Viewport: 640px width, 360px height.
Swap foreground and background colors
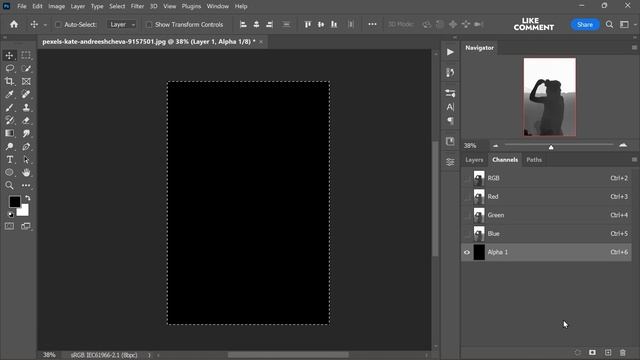(x=28, y=198)
